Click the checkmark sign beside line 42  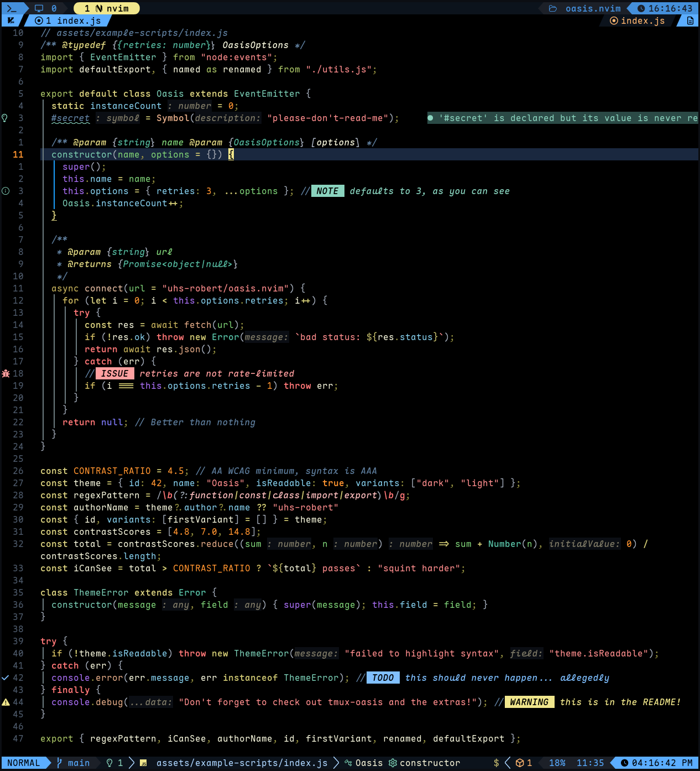(5, 678)
